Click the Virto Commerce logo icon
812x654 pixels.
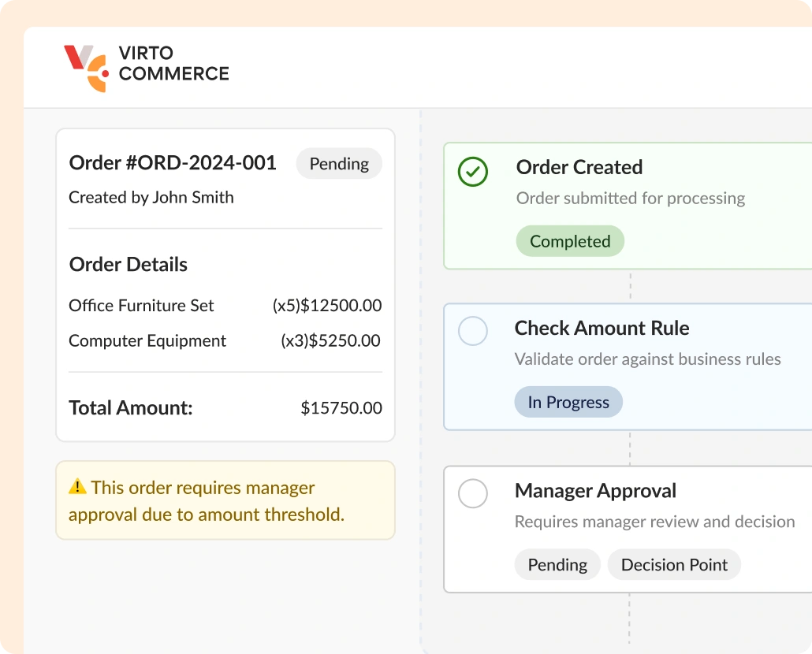click(x=86, y=68)
